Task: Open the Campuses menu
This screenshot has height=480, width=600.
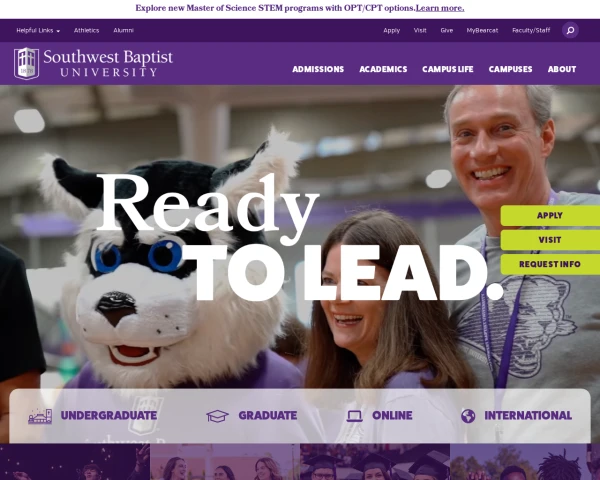Action: click(510, 69)
